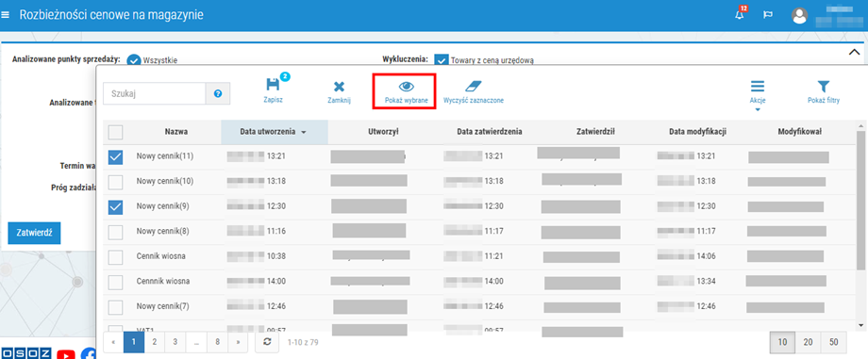The width and height of the screenshot is (868, 359).
Task: Check the Cennik wiosna checkbox
Action: 116,256
